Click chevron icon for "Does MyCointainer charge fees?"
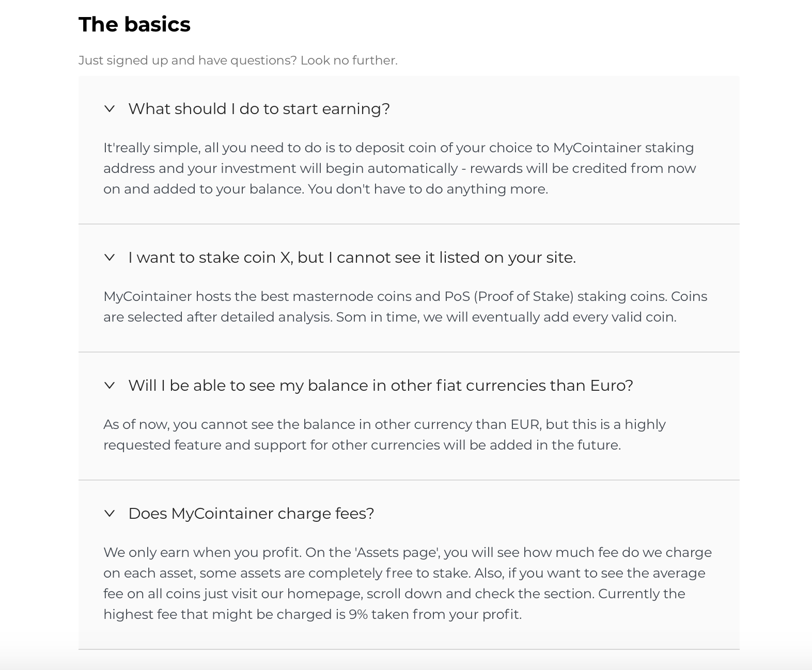This screenshot has width=812, height=670. (110, 514)
